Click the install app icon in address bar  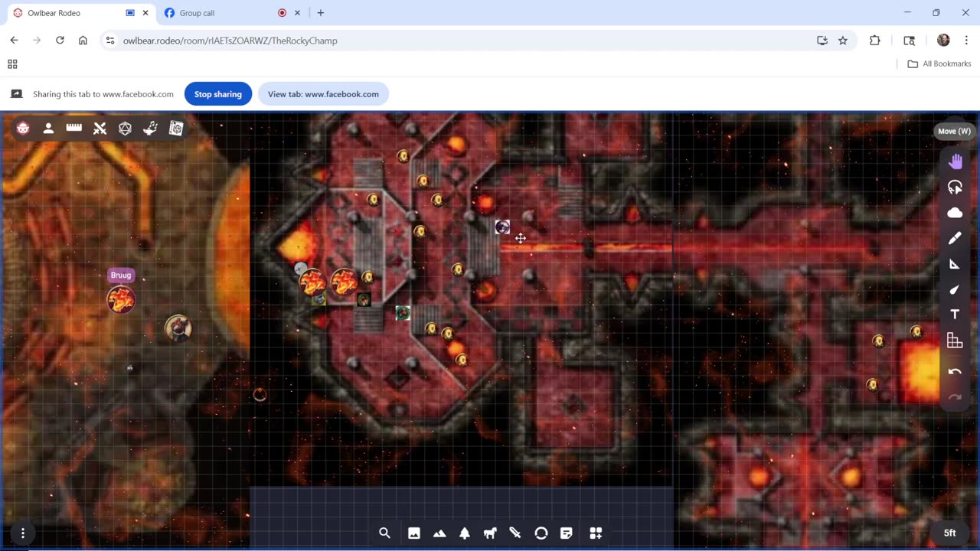pos(822,41)
